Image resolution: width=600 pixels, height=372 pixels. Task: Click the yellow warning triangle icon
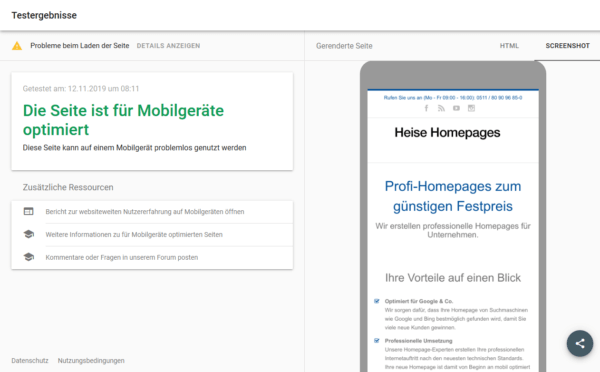pyautogui.click(x=17, y=46)
